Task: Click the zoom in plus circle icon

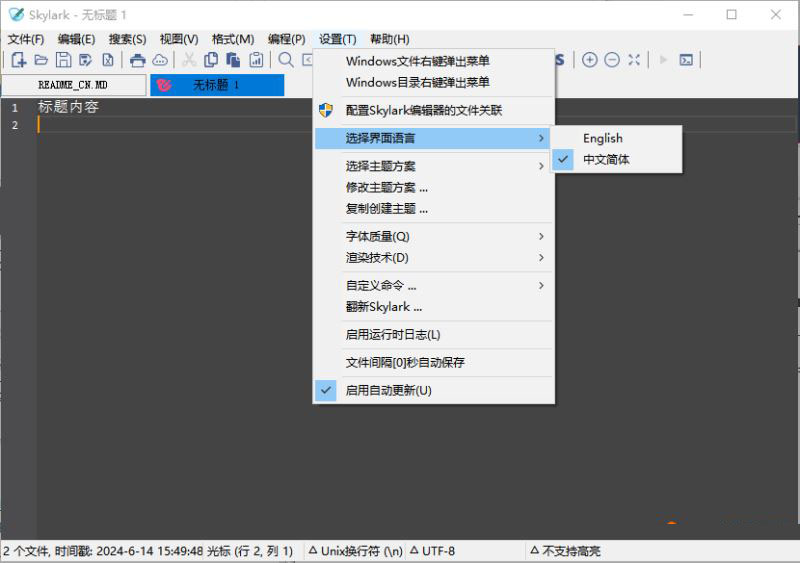Action: (589, 60)
